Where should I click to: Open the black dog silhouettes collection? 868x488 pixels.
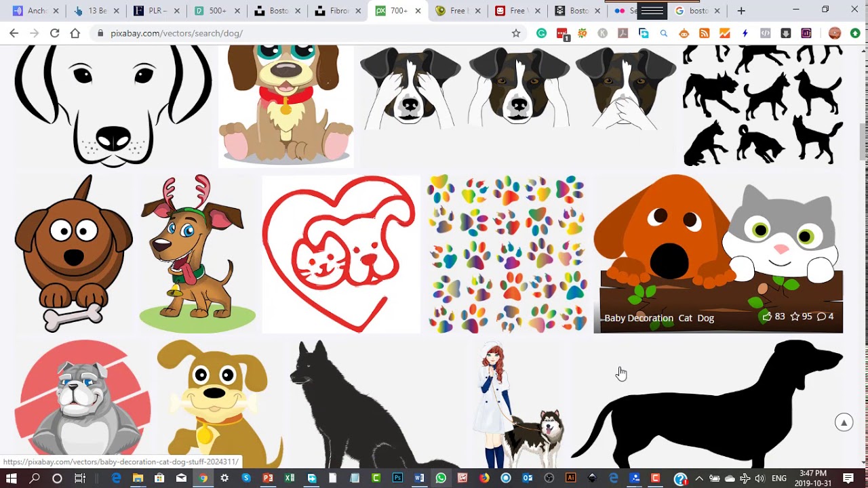pos(762,106)
